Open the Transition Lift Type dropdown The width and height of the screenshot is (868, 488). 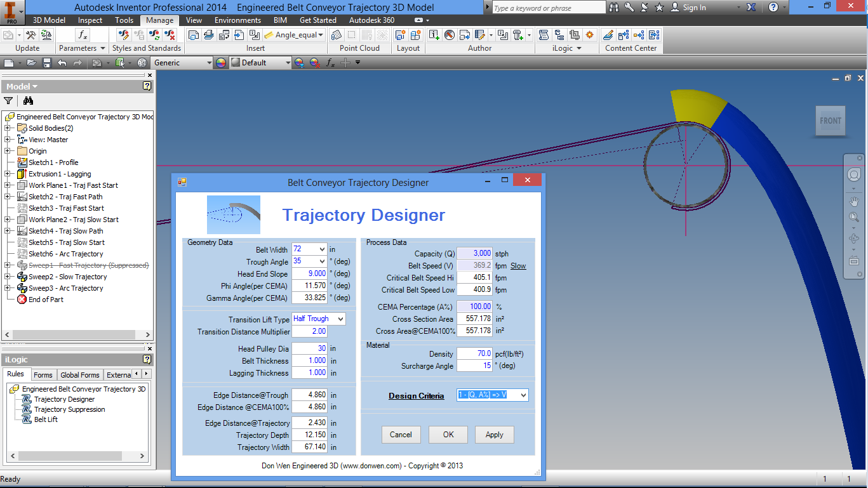pos(340,319)
